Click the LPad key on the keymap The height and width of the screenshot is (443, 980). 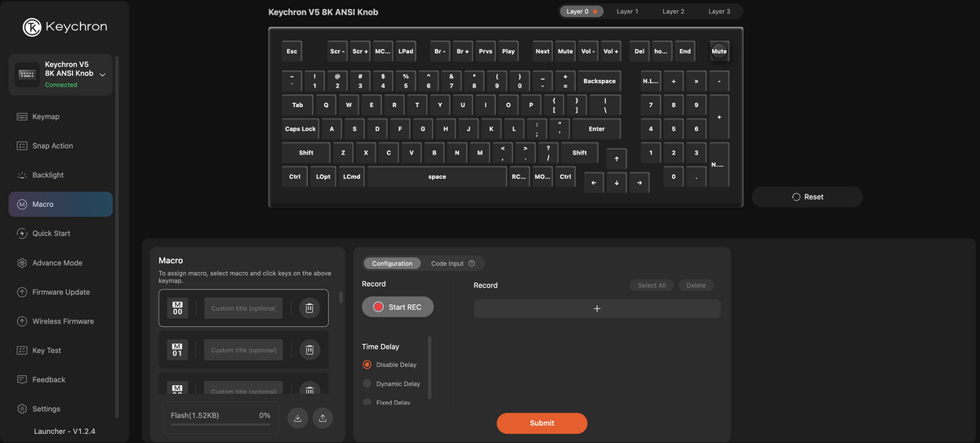click(406, 51)
